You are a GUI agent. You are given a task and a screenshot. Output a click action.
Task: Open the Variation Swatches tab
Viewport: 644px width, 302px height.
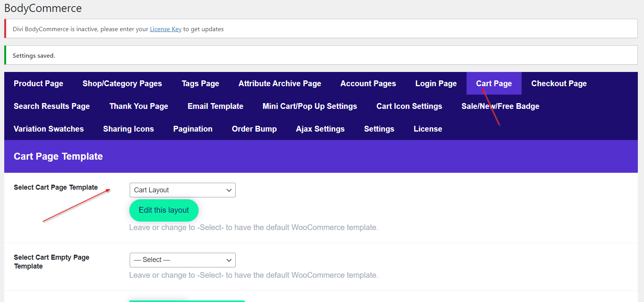pyautogui.click(x=49, y=129)
